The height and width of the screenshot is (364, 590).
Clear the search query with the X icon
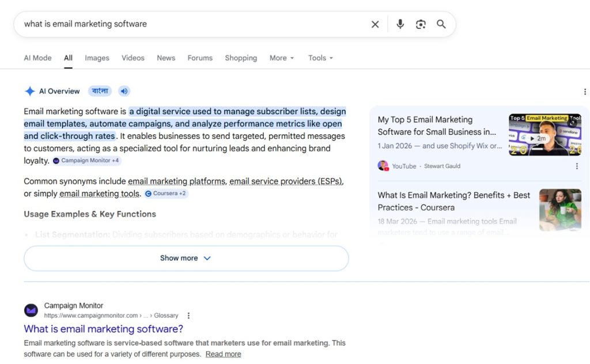[375, 24]
